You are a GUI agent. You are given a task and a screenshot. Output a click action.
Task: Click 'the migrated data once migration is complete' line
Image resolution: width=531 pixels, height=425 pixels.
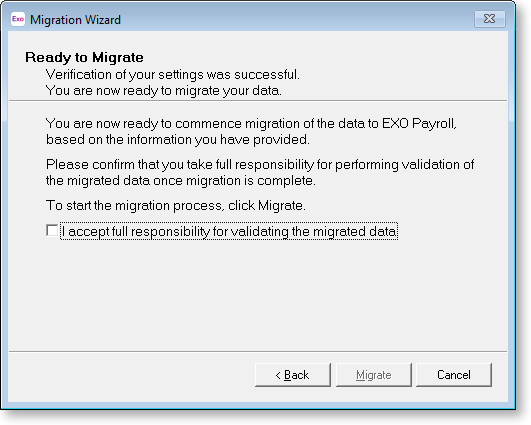coord(181,180)
